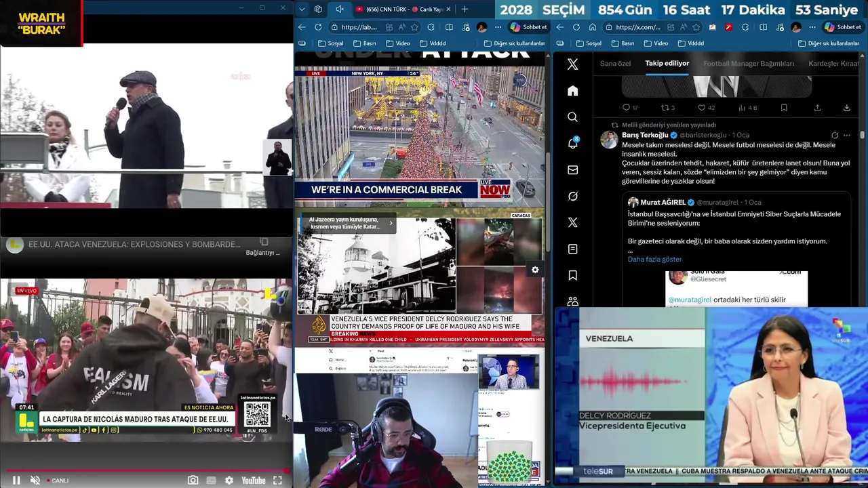Favorite the lab page with star icon

pyautogui.click(x=415, y=27)
